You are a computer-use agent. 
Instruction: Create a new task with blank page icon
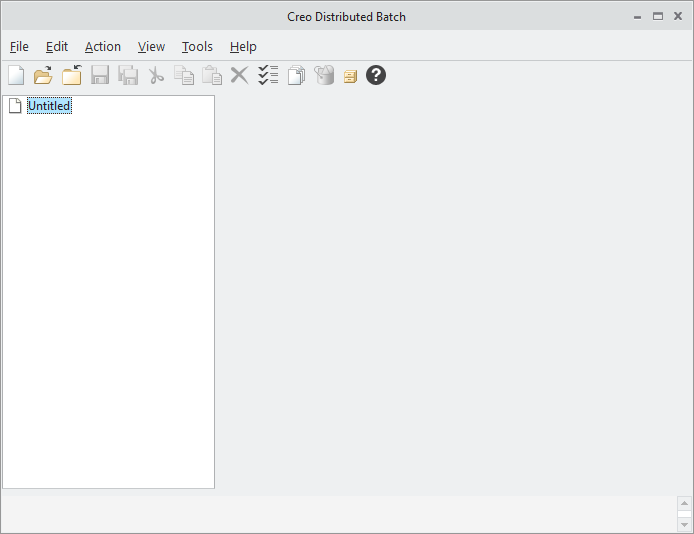[16, 75]
